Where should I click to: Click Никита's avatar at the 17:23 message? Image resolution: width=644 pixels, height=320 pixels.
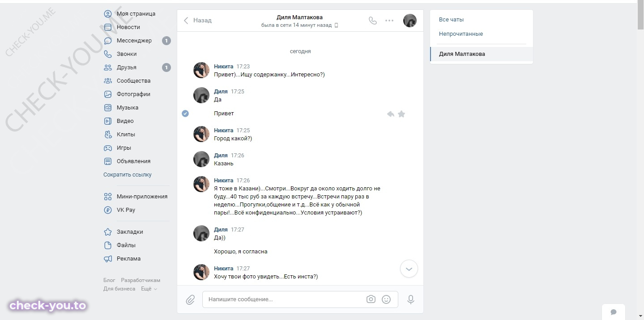coord(201,71)
